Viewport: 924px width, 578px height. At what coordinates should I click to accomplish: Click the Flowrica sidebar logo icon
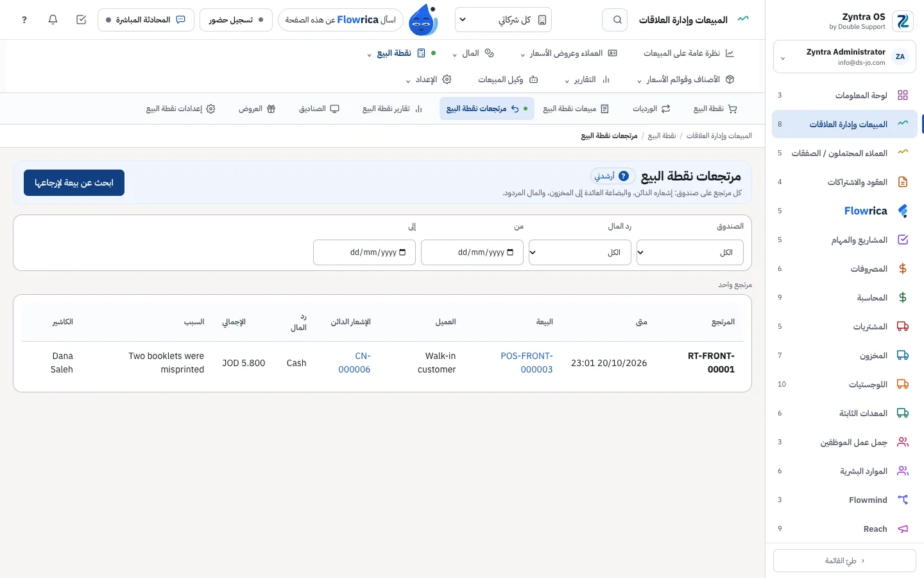903,211
